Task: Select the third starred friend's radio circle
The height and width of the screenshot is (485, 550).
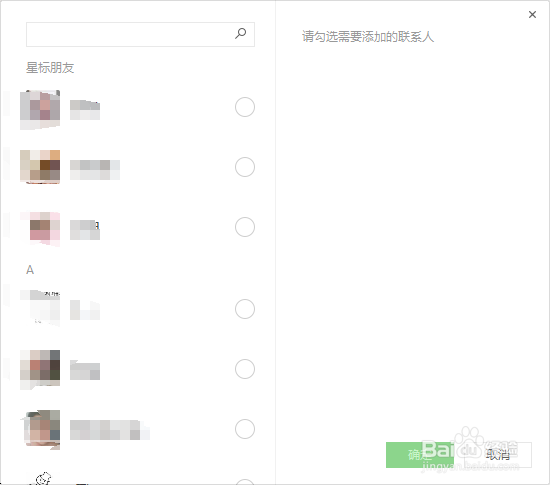Action: click(245, 227)
